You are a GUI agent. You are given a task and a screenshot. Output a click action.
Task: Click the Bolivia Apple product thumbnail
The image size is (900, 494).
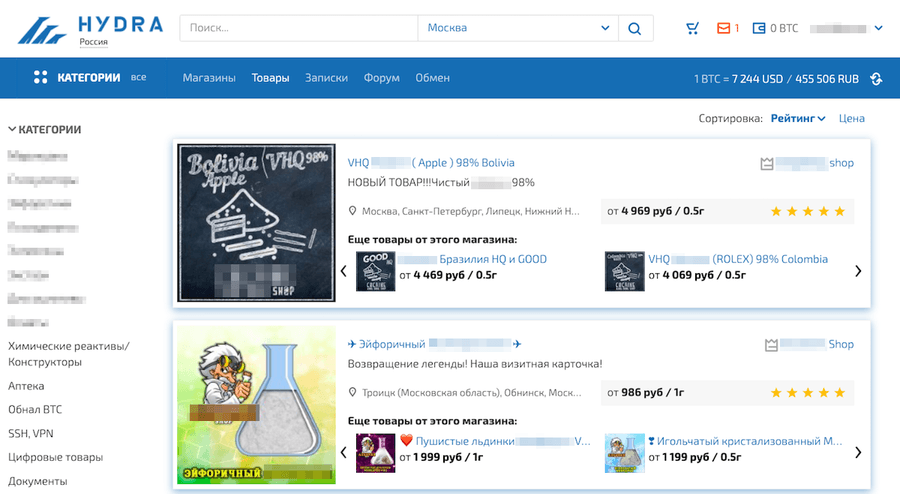tap(256, 223)
